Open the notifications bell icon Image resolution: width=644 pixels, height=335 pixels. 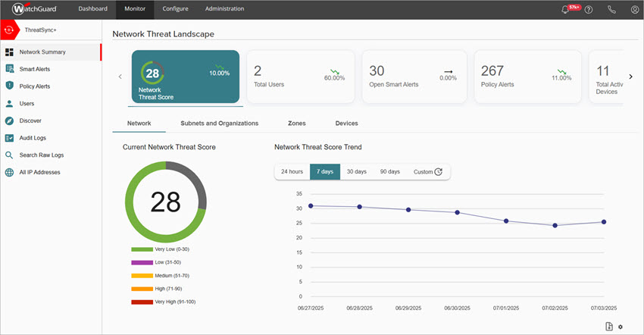[565, 10]
